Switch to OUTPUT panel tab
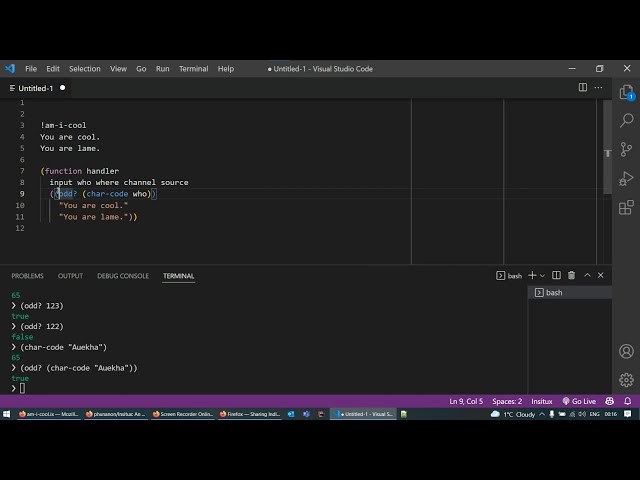 tap(70, 276)
